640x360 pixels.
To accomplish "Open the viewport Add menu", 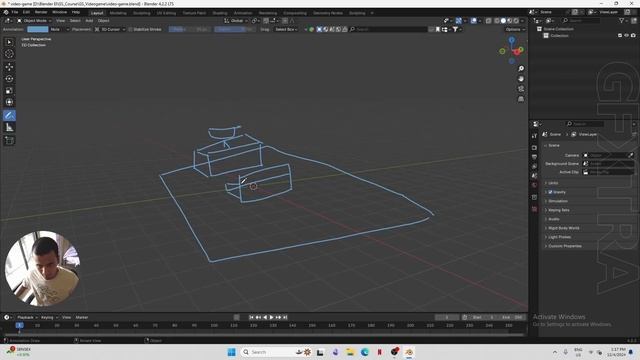I will pyautogui.click(x=89, y=20).
